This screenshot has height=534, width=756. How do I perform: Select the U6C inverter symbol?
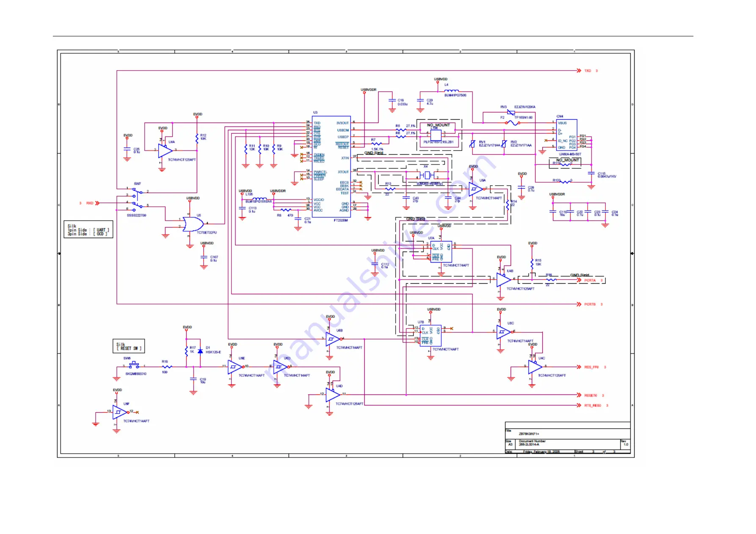tap(504, 332)
